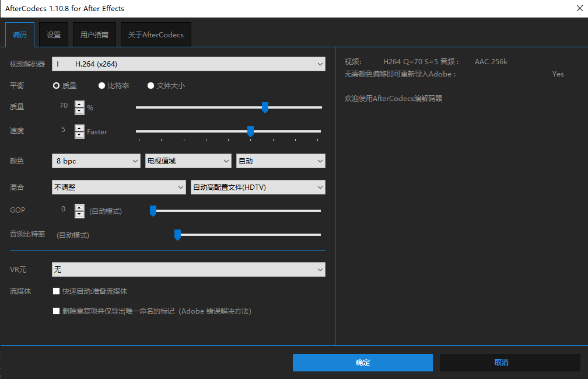This screenshot has height=379, width=588.
Task: Open the VR元 无 dropdown
Action: coord(188,269)
